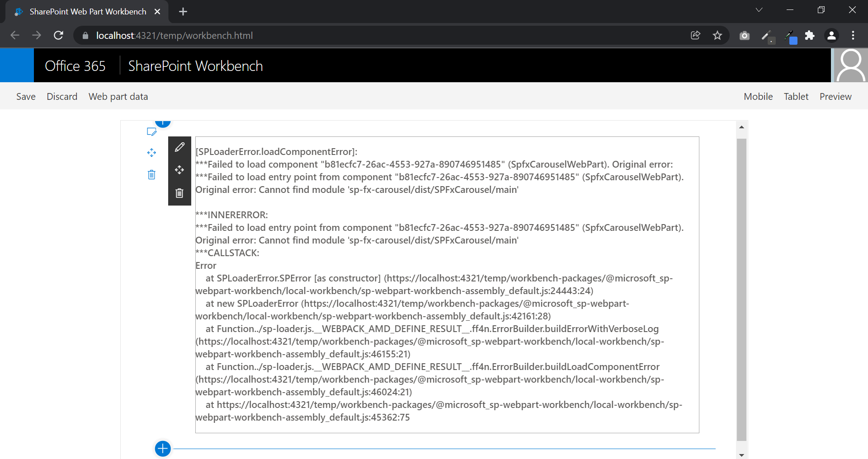Save the workbench changes
This screenshot has width=868, height=459.
tap(25, 96)
